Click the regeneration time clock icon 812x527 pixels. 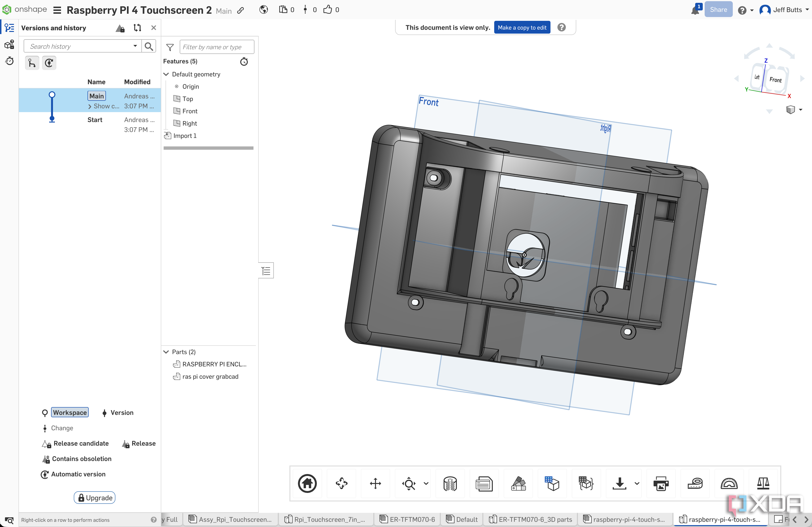244,61
